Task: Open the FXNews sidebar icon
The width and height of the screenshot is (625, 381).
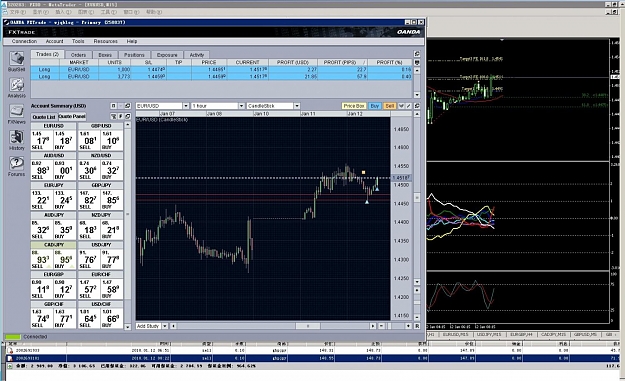Action: 16,114
